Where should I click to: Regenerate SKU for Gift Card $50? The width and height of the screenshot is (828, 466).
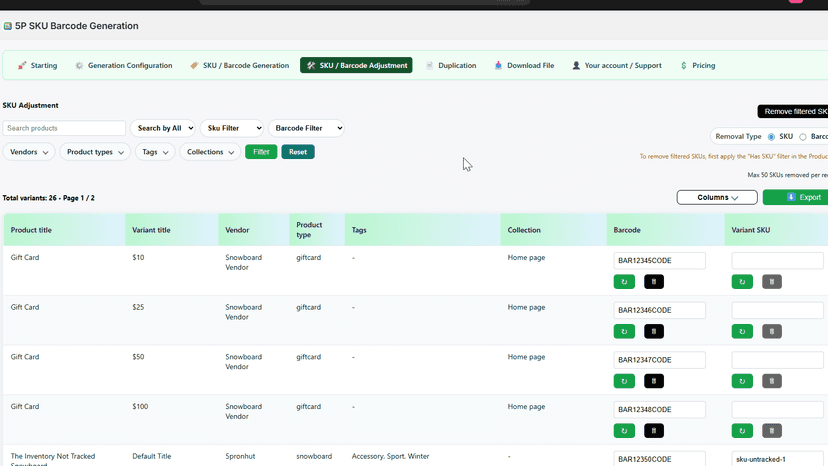742,381
